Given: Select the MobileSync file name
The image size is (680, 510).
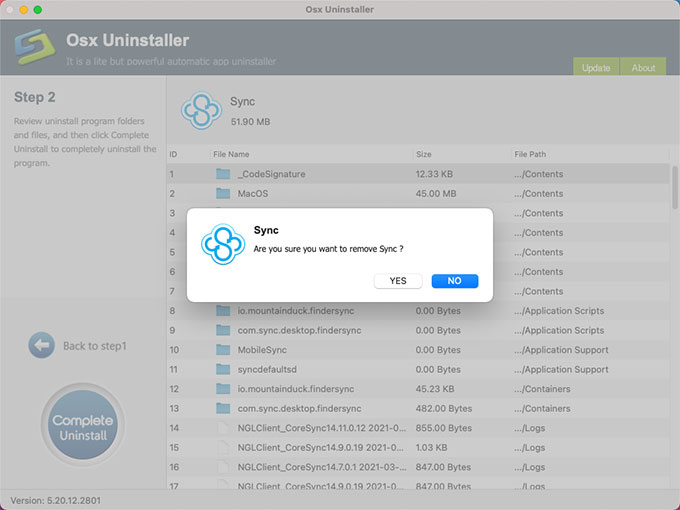Looking at the screenshot, I should pos(262,350).
